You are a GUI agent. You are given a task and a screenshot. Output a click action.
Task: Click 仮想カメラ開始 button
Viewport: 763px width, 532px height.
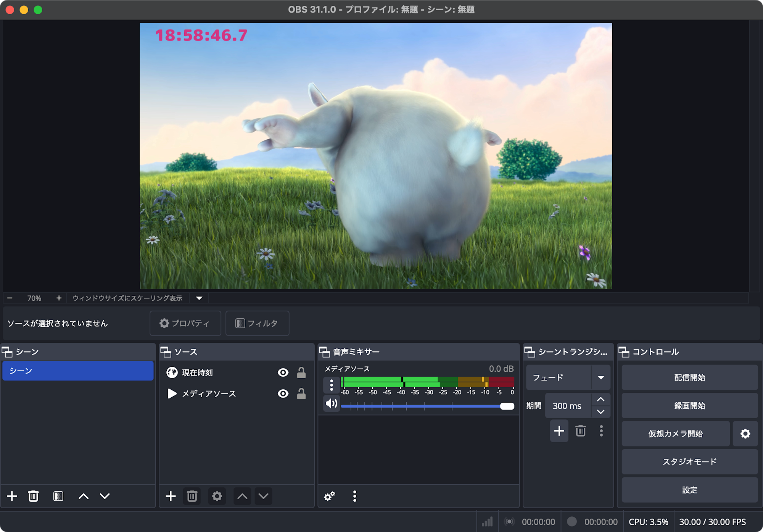click(676, 434)
